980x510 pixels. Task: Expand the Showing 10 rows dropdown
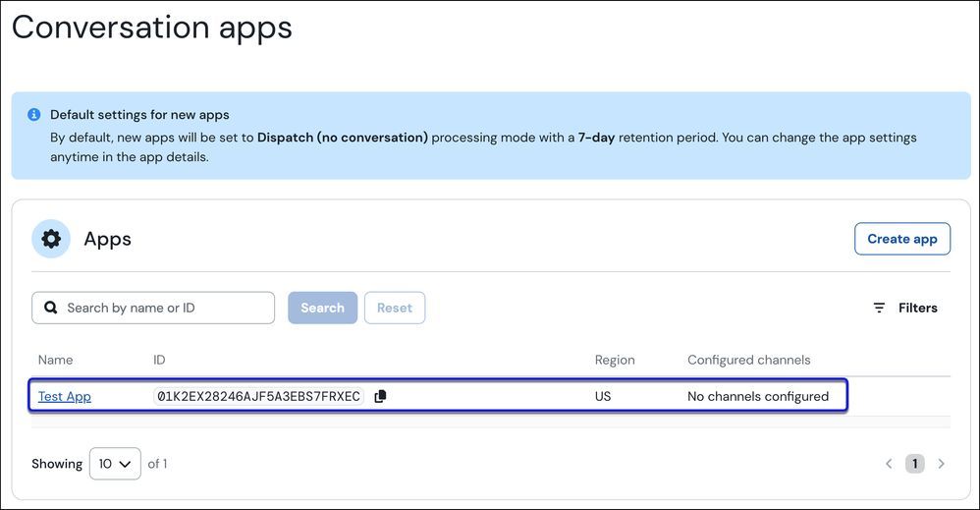coord(115,464)
